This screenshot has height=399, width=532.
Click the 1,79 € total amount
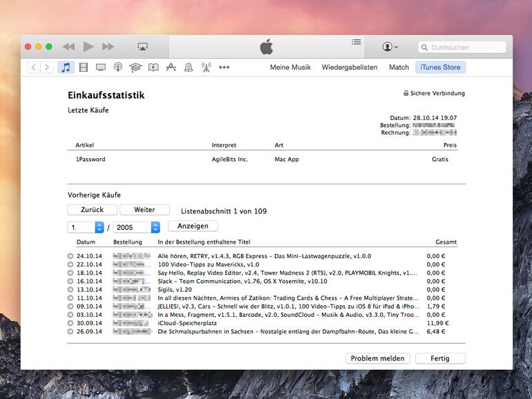pos(436,306)
